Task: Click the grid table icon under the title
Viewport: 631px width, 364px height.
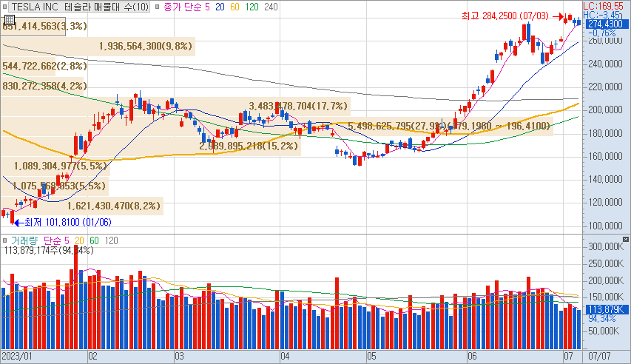Action: point(10,19)
